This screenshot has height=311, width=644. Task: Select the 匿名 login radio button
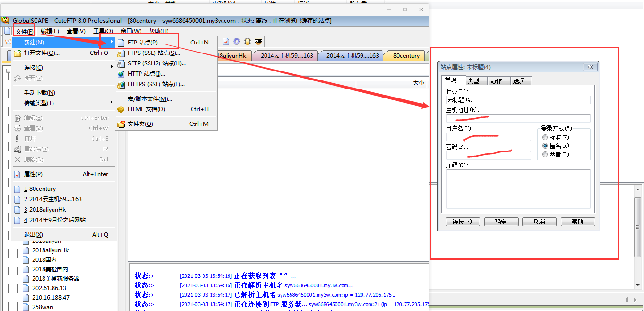[545, 146]
